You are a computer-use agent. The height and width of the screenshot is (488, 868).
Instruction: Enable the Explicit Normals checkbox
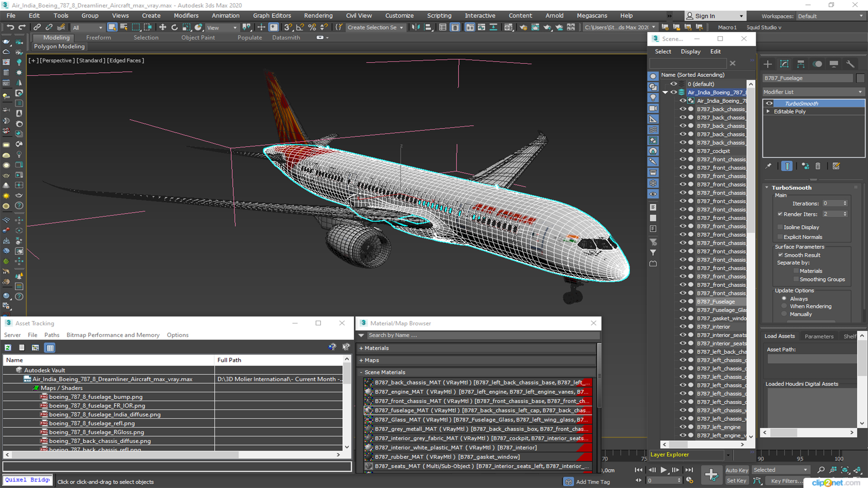780,237
